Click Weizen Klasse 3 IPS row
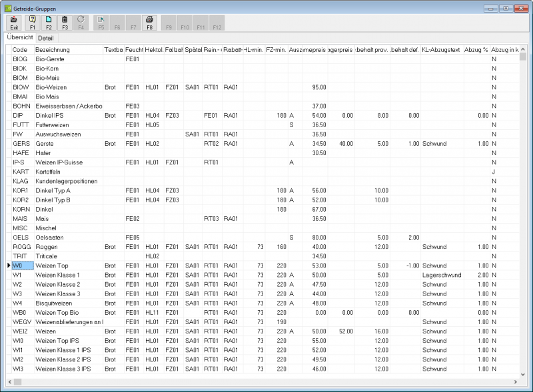 (263, 369)
